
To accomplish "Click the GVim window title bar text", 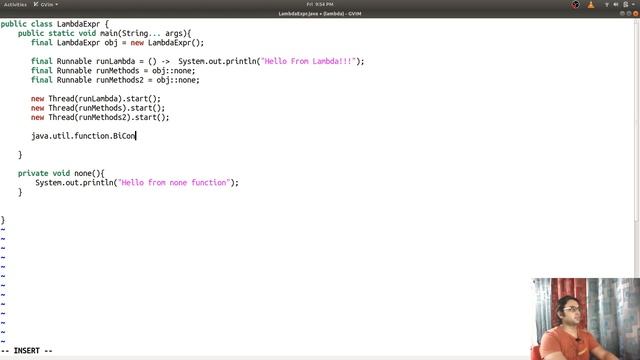I will [x=320, y=13].
